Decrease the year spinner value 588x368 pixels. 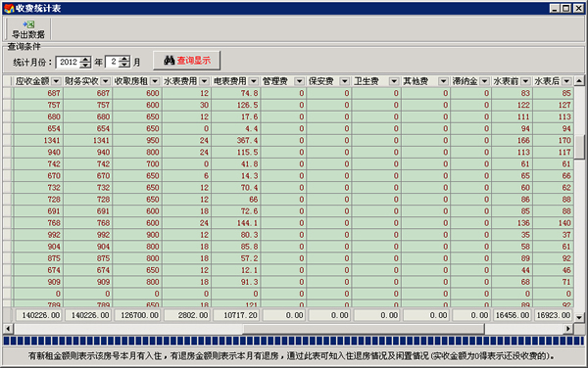pyautogui.click(x=86, y=66)
